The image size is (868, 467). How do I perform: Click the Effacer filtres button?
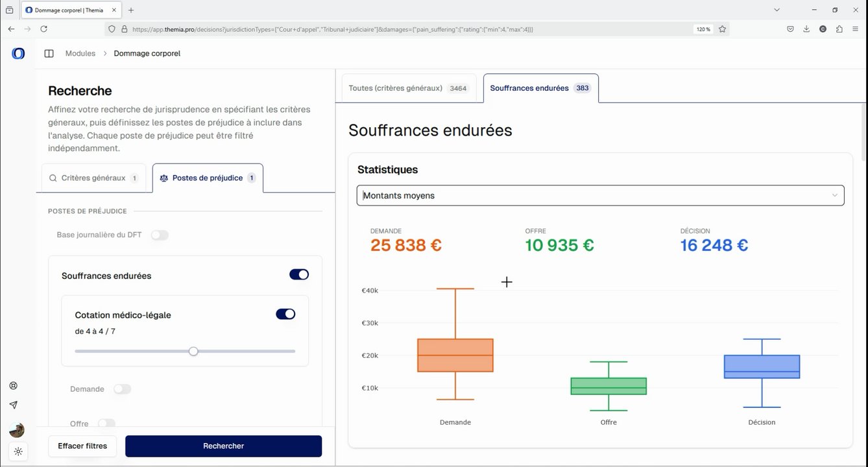[82, 446]
